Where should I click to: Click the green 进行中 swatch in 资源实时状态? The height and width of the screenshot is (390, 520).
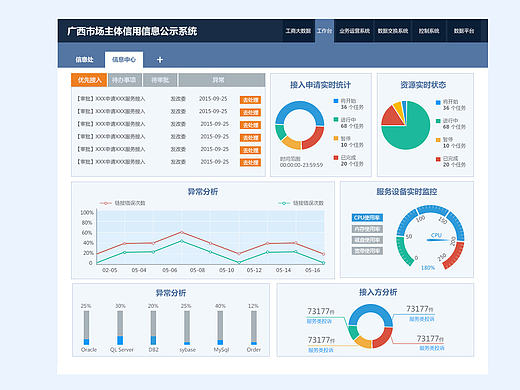(x=438, y=121)
